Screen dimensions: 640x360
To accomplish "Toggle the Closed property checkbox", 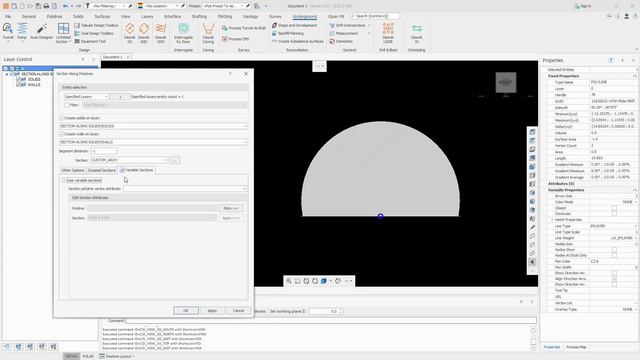I will (614, 208).
